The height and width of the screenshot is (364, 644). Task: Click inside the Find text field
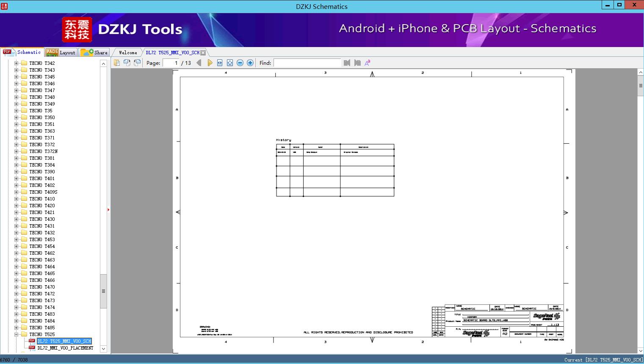(x=307, y=63)
